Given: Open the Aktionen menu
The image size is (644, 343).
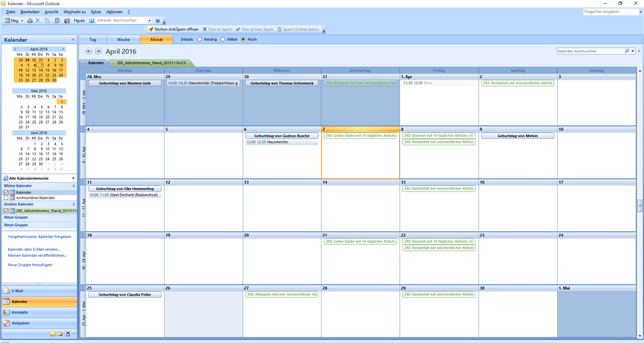Looking at the screenshot, I should point(114,12).
